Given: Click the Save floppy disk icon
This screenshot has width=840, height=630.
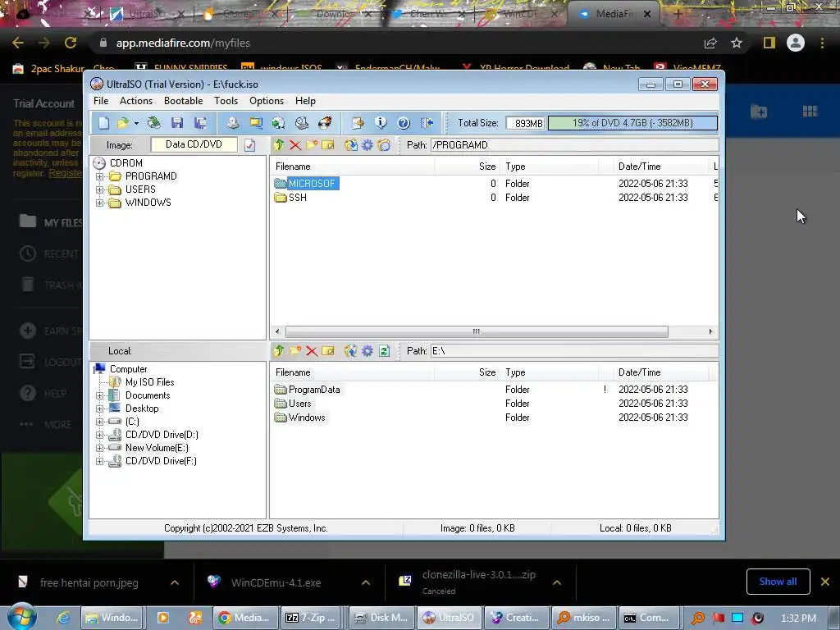Looking at the screenshot, I should [177, 123].
